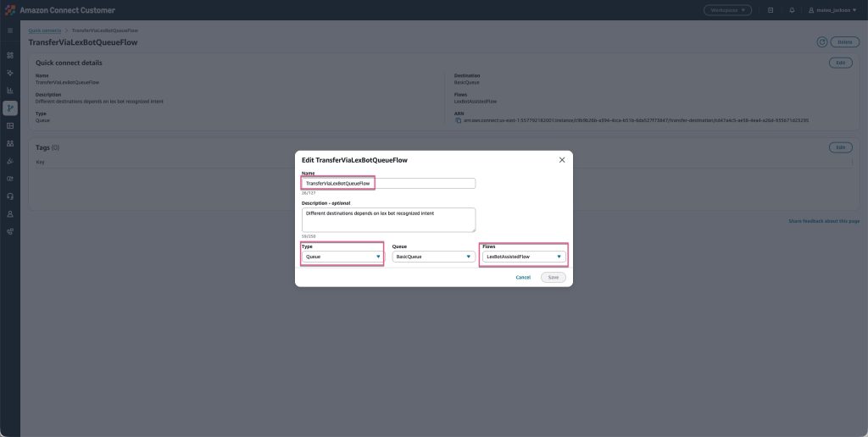Click Edit in the Tags panel

click(840, 147)
